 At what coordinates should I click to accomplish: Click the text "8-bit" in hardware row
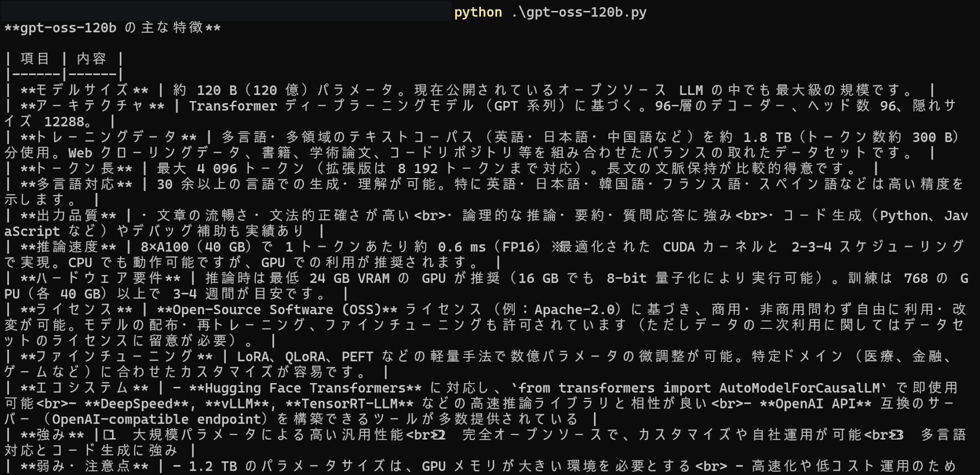tap(626, 278)
